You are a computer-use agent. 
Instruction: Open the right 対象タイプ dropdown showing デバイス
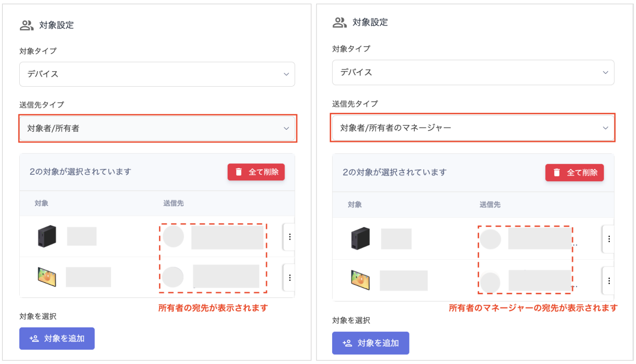tap(473, 72)
